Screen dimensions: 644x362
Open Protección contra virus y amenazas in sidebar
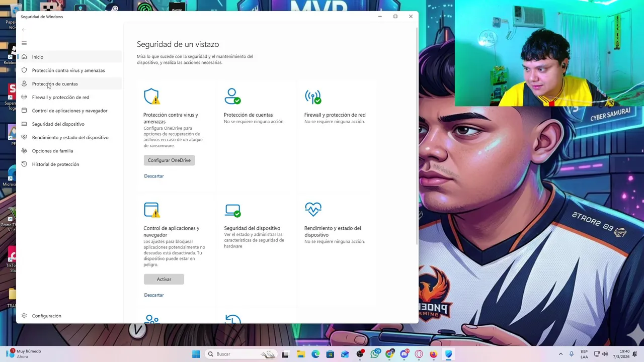70,70
